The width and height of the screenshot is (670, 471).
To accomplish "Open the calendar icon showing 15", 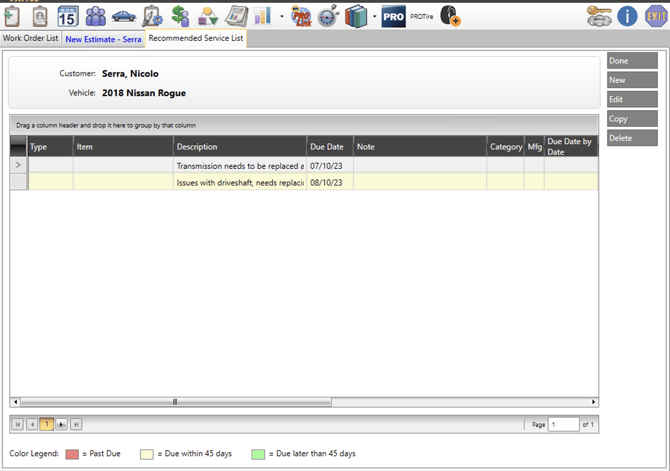I will coord(68,17).
